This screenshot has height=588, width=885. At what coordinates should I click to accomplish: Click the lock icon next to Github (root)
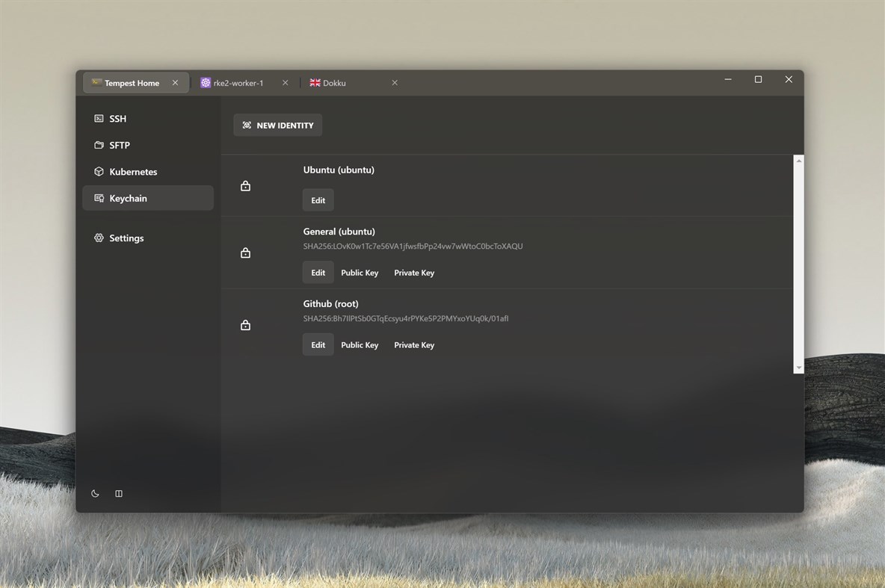click(245, 325)
